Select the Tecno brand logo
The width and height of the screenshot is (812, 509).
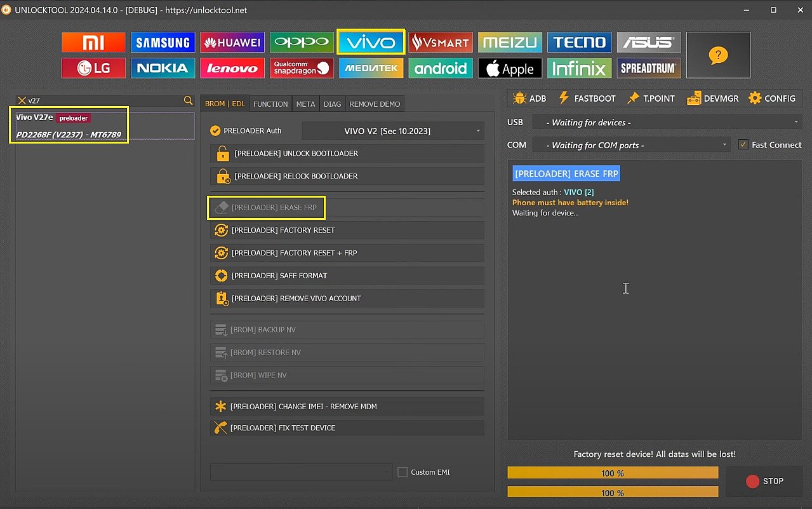(x=580, y=43)
